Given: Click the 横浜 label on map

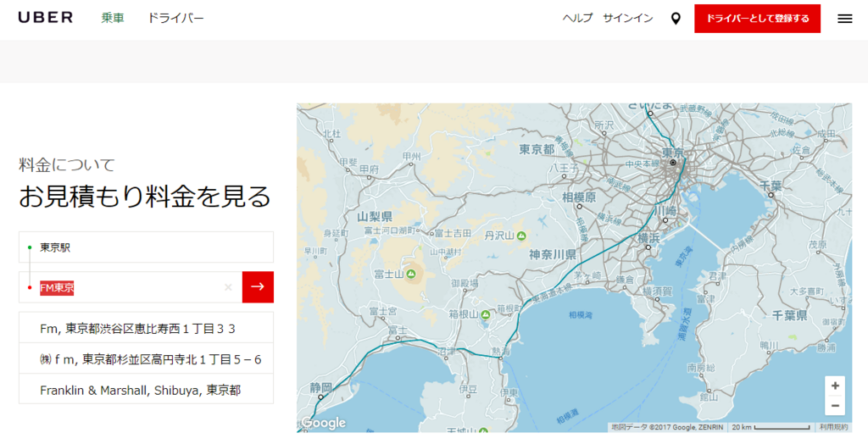Looking at the screenshot, I should pos(648,237).
